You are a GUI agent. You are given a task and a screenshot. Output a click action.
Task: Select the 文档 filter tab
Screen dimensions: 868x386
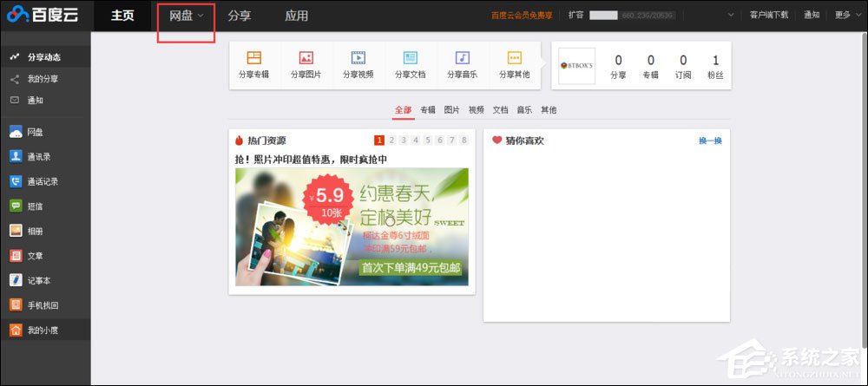pos(501,110)
